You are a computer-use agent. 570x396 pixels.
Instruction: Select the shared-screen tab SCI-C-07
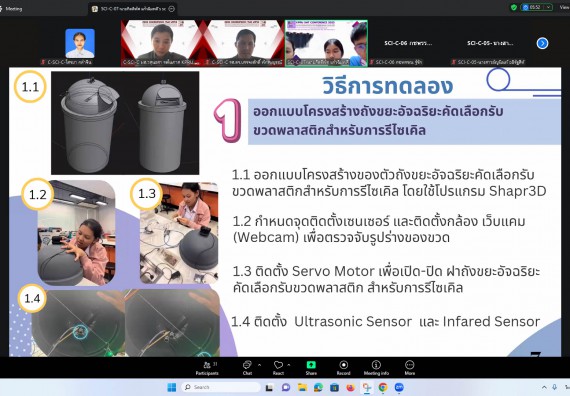click(x=133, y=8)
